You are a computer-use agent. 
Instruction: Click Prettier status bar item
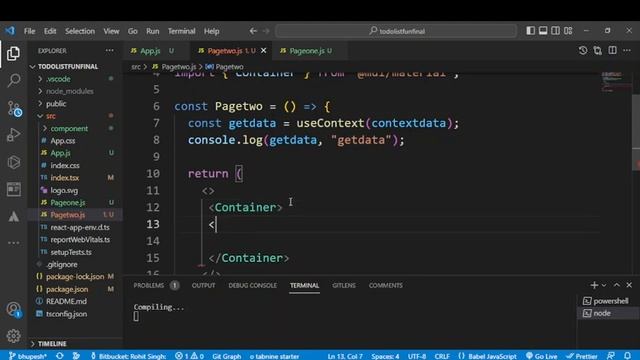(x=582, y=356)
